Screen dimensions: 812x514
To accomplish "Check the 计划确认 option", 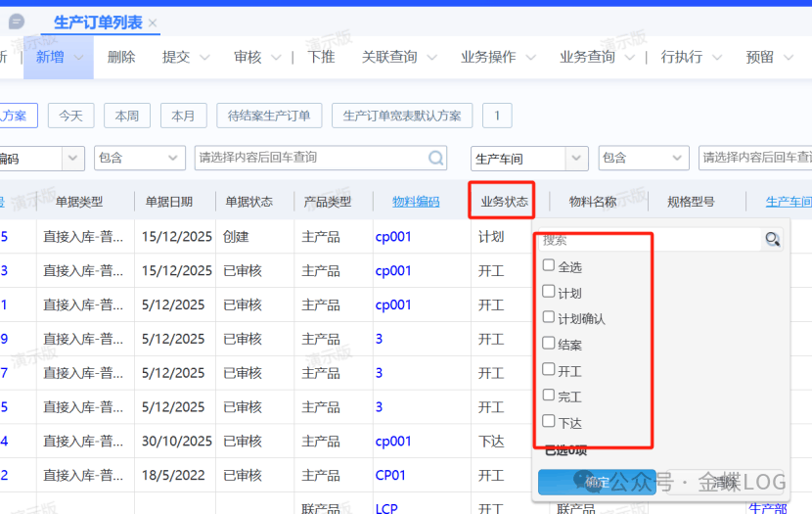I will coord(549,317).
